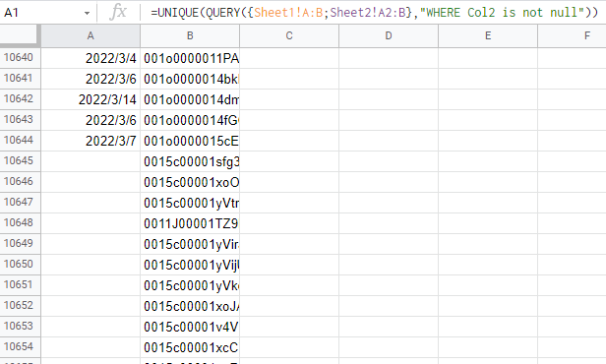This screenshot has height=364, width=606.
Task: Click the 2022/3/6 cell in row 10643
Action: pyautogui.click(x=91, y=120)
